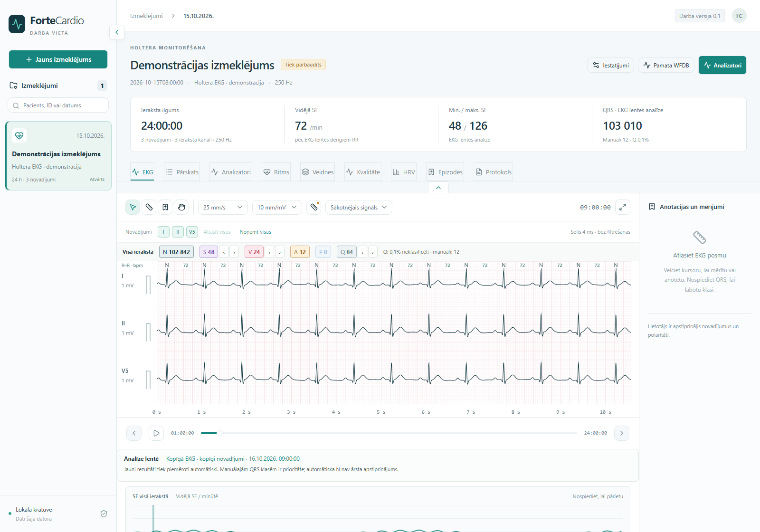Expand ECG viewer to fullscreen
760x532 pixels.
tap(623, 207)
